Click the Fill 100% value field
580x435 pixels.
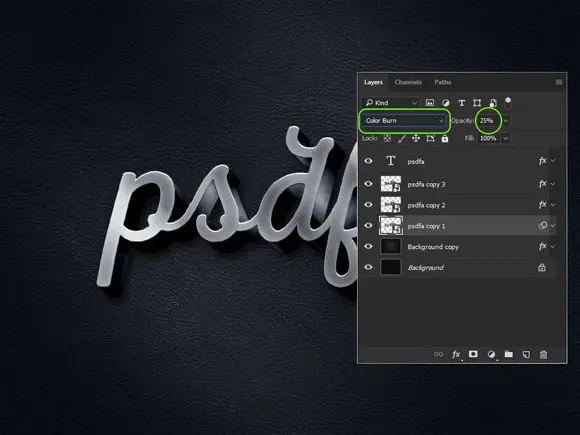tap(488, 138)
